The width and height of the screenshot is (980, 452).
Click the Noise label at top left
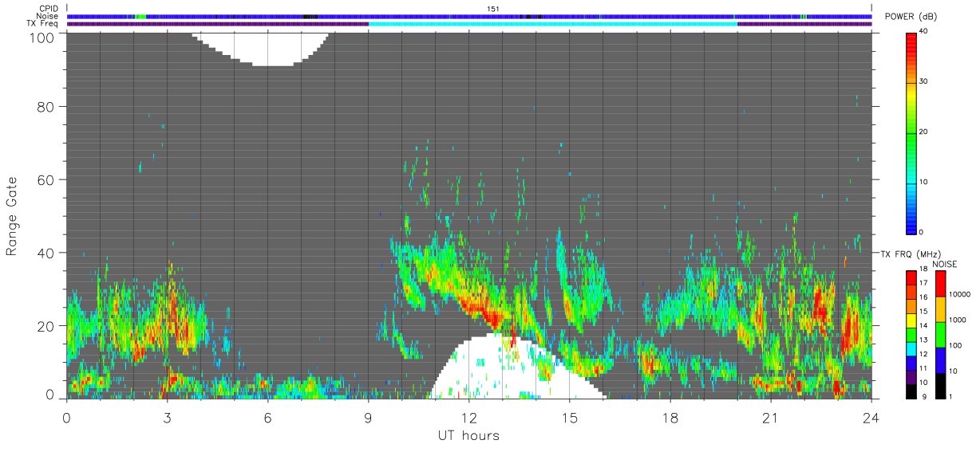[47, 16]
